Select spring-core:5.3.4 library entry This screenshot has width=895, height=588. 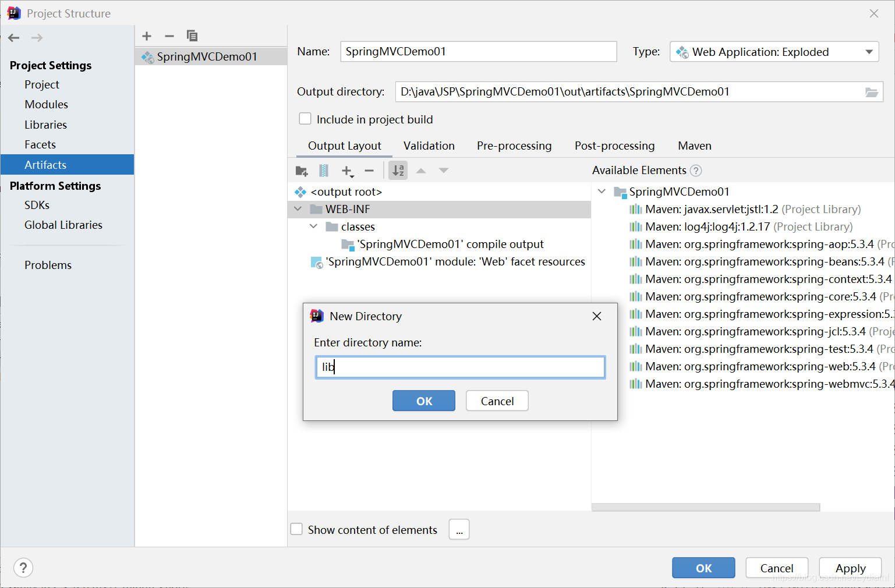coord(762,297)
